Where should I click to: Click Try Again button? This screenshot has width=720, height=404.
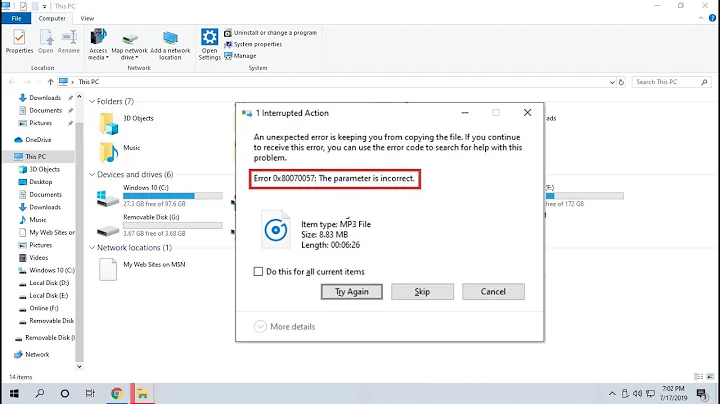pyautogui.click(x=352, y=292)
